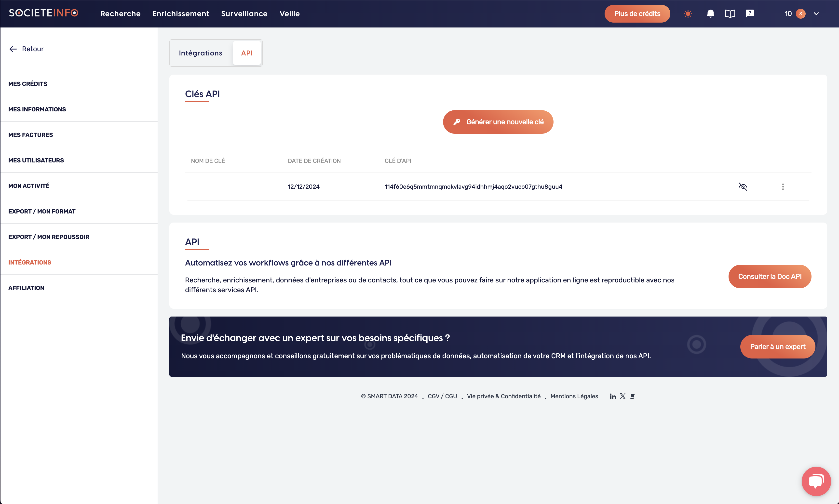The width and height of the screenshot is (839, 504).
Task: Click the LinkedIn icon in footer
Action: (612, 396)
